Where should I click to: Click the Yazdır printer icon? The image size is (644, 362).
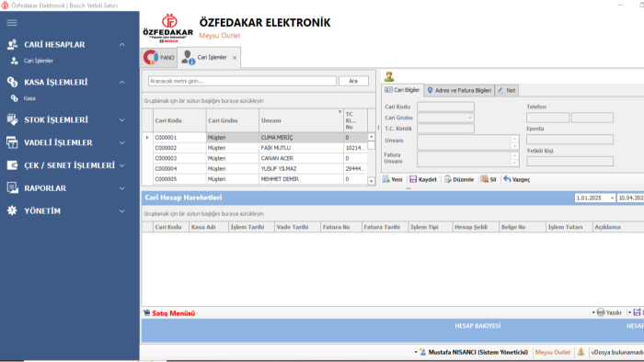[x=601, y=312]
